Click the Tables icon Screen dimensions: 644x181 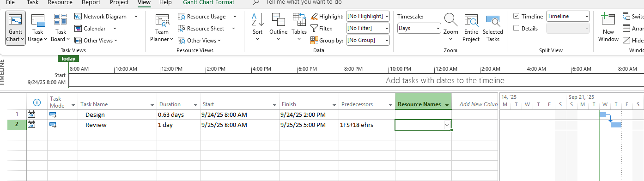click(x=299, y=20)
